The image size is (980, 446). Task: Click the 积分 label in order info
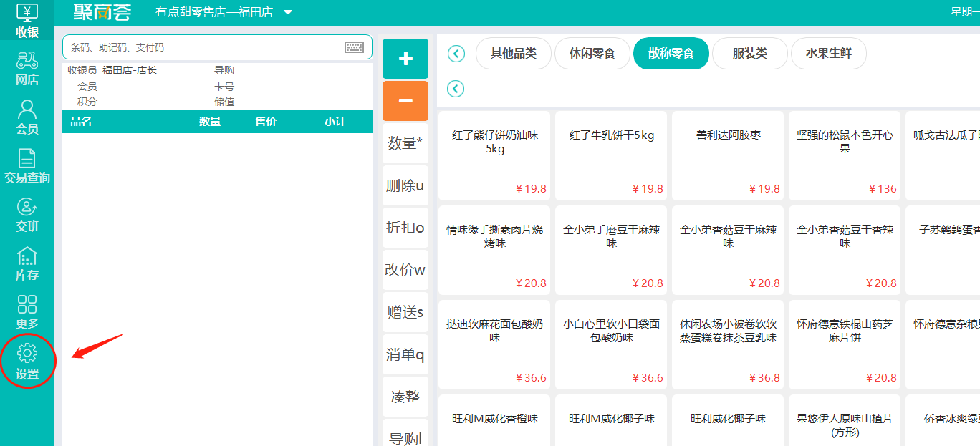[87, 102]
